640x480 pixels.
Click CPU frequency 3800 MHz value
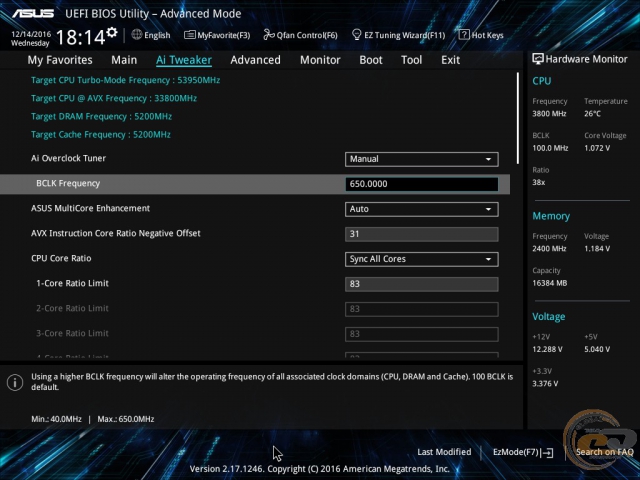(x=549, y=113)
